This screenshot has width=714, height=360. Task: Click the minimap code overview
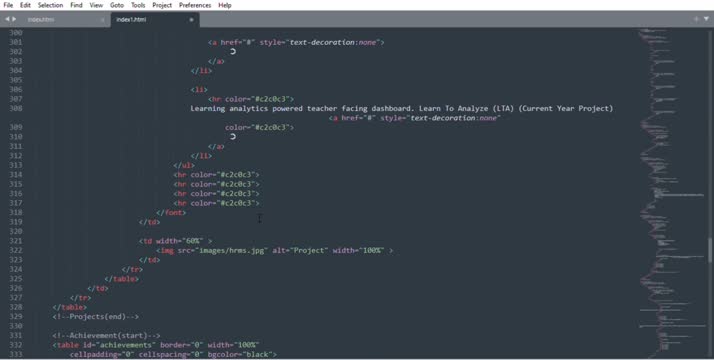pyautogui.click(x=672, y=191)
